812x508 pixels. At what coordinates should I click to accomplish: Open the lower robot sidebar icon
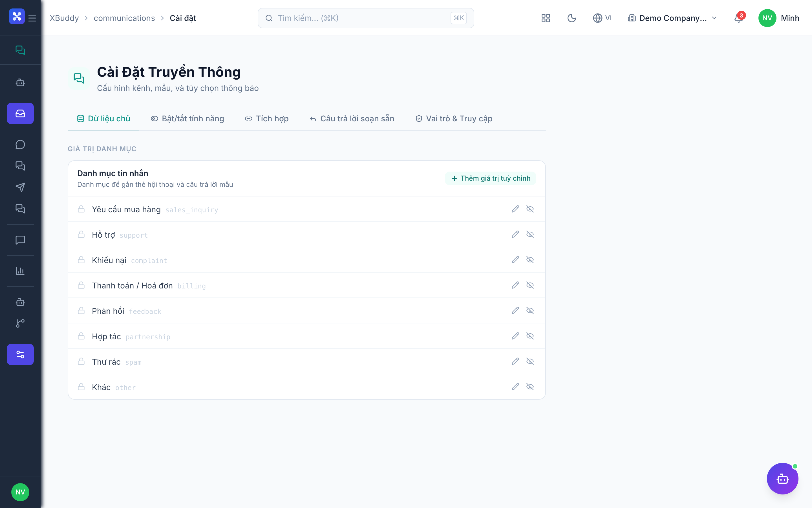20,302
